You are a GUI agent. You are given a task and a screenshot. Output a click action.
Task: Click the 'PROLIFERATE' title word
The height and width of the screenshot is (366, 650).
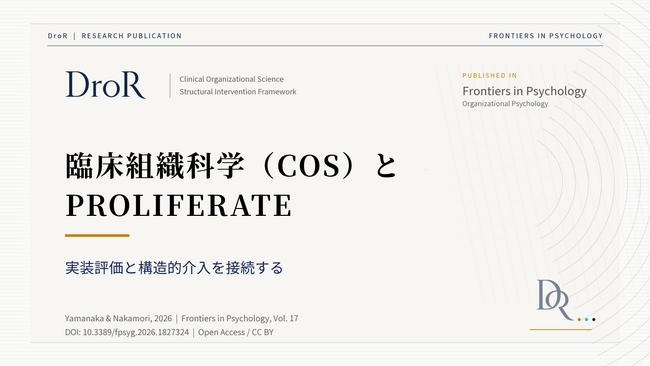tap(179, 205)
